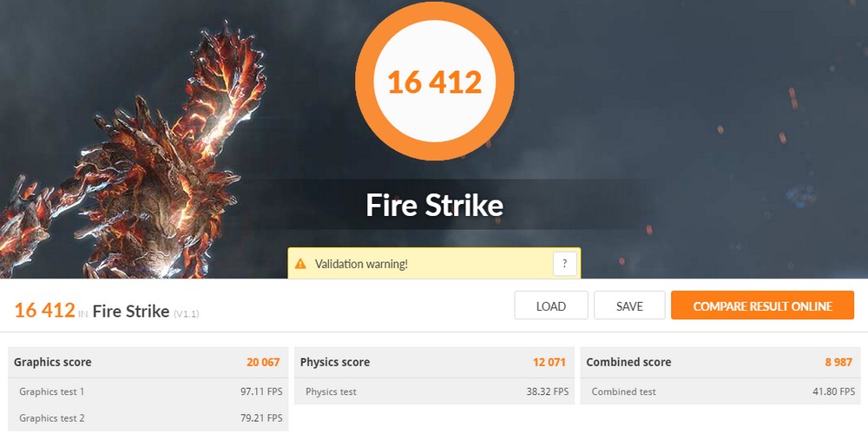The height and width of the screenshot is (440, 868).
Task: Click the Fire Strike (V1.1) result heading
Action: coord(146,311)
